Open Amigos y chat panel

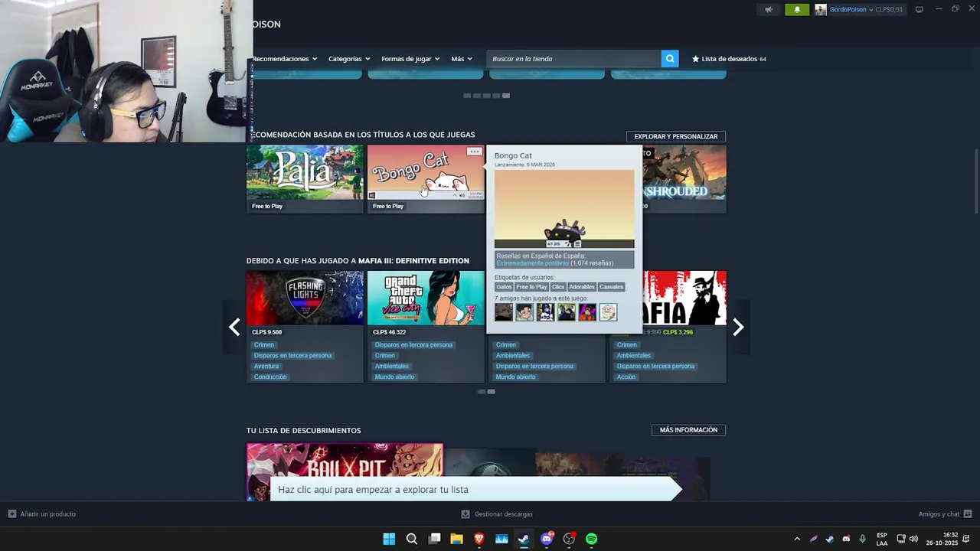point(945,514)
